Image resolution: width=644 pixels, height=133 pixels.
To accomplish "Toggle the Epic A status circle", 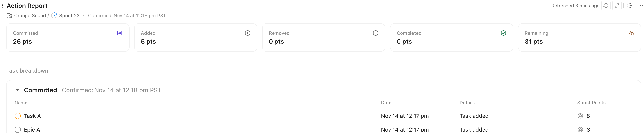I will click(x=18, y=129).
